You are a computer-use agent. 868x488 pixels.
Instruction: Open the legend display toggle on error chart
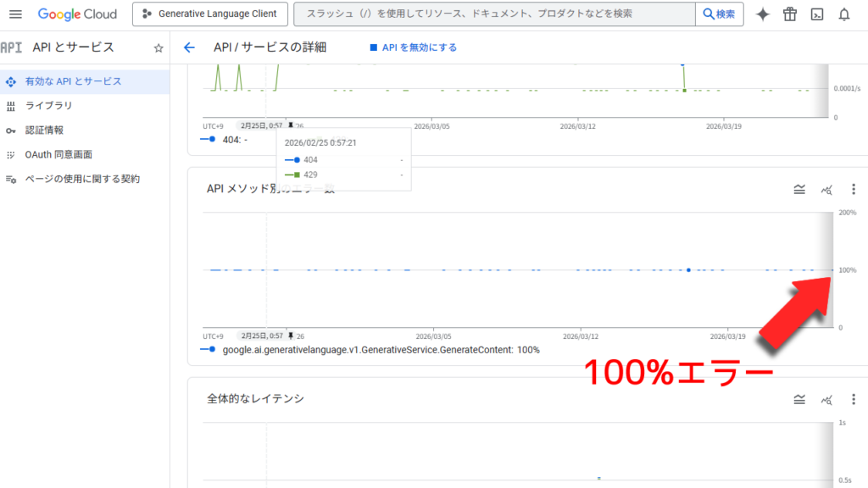click(x=799, y=190)
